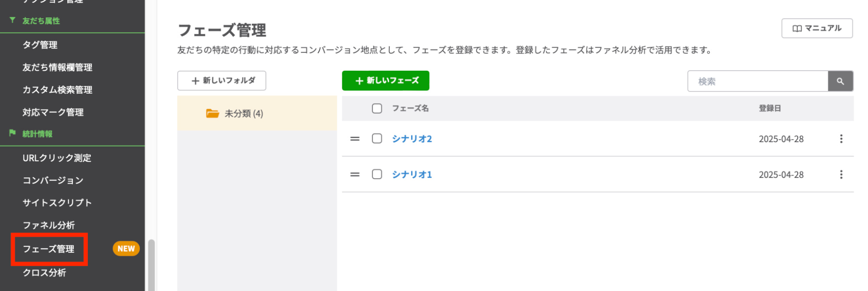Click the 未分類 folder icon
Image resolution: width=868 pixels, height=291 pixels.
tap(211, 113)
